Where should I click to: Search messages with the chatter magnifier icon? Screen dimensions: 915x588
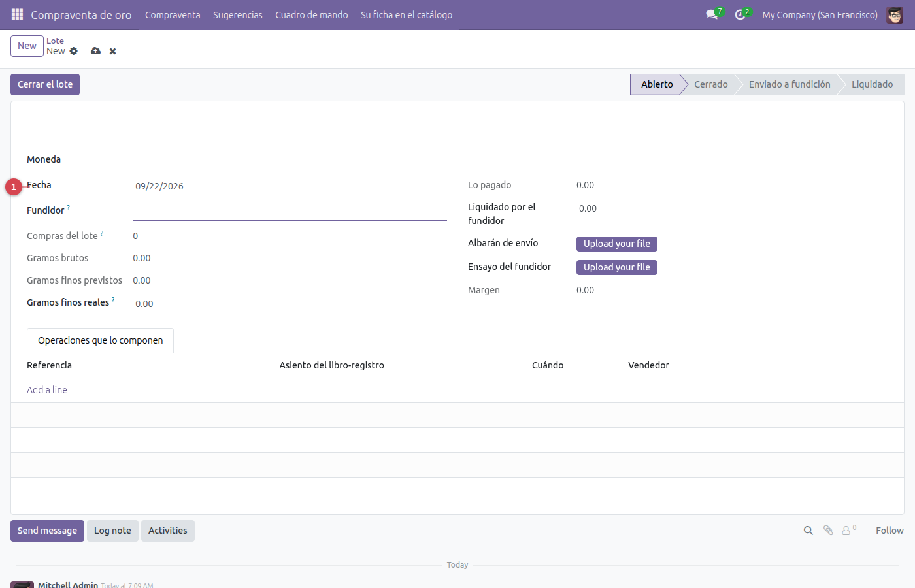click(x=808, y=531)
